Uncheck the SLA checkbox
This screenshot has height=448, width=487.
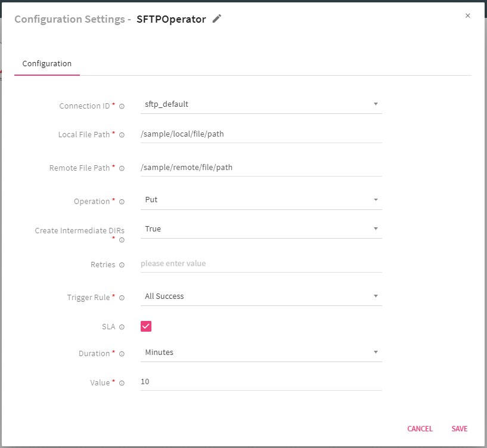tap(146, 326)
